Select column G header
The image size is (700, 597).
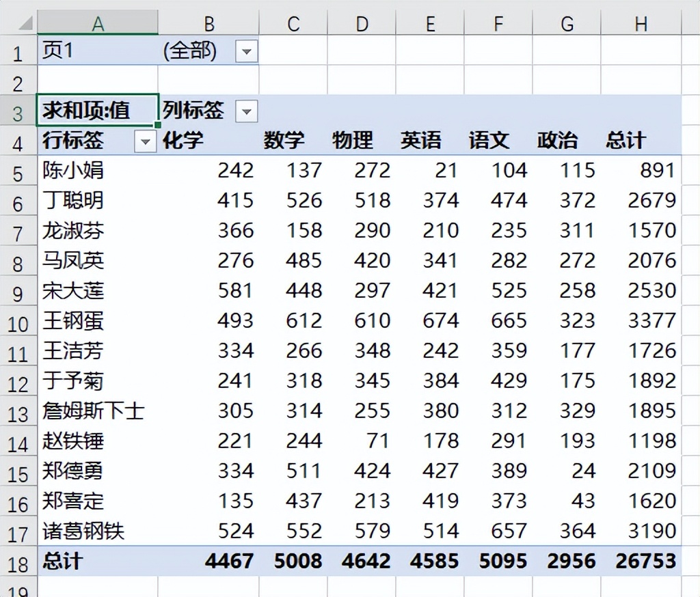click(x=567, y=23)
